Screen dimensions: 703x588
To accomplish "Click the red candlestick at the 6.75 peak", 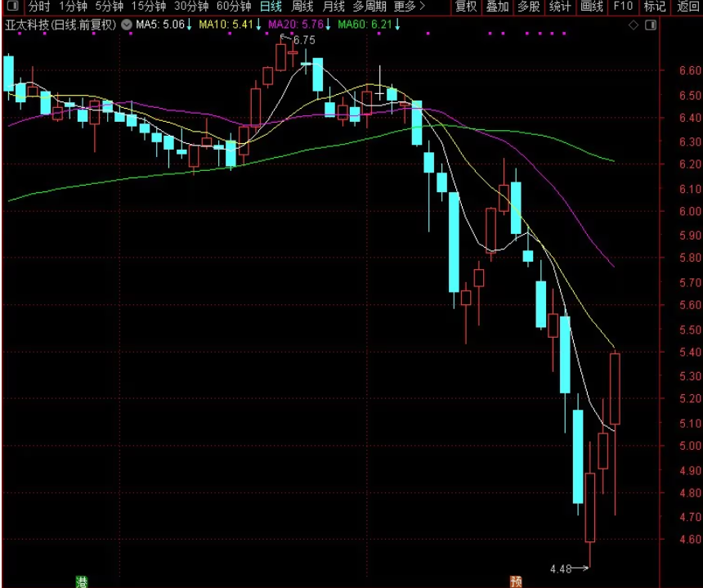I will click(280, 57).
